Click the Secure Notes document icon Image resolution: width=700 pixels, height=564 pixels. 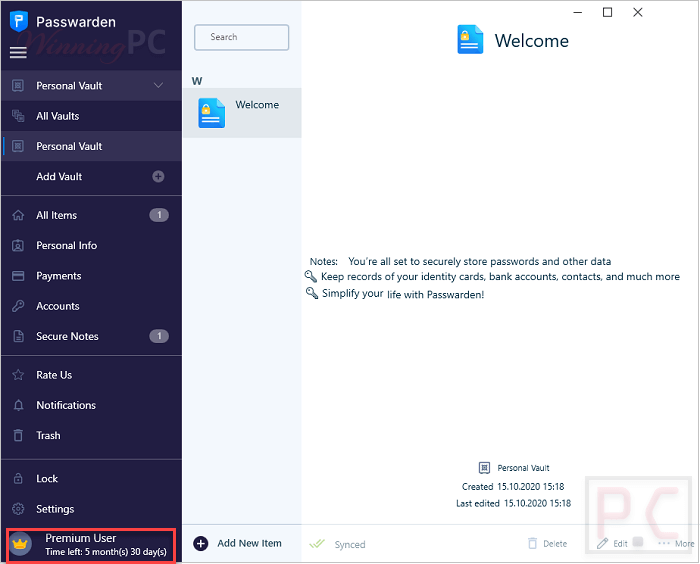tap(18, 336)
